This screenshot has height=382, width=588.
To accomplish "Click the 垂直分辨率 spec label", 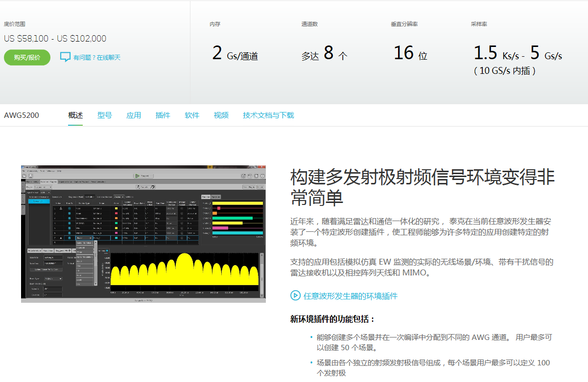I will [x=404, y=24].
